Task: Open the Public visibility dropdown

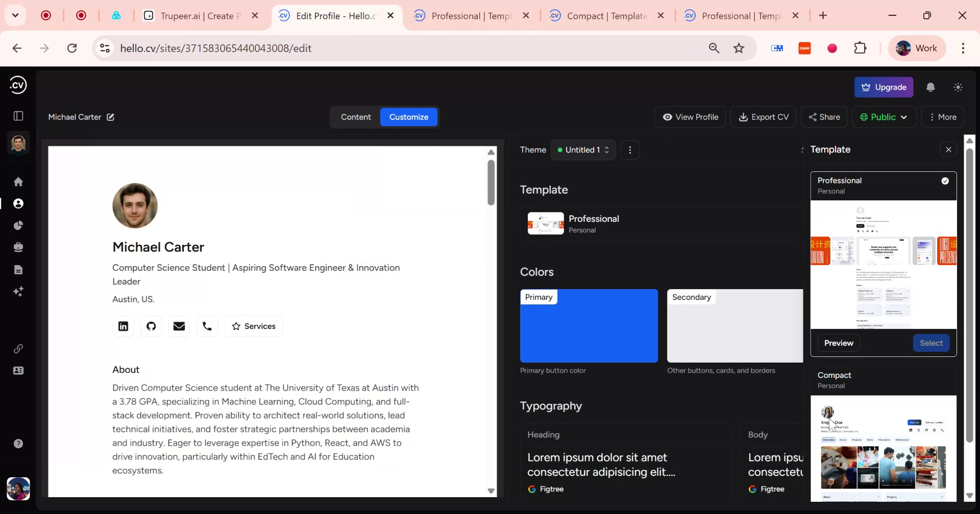Action: coord(884,117)
